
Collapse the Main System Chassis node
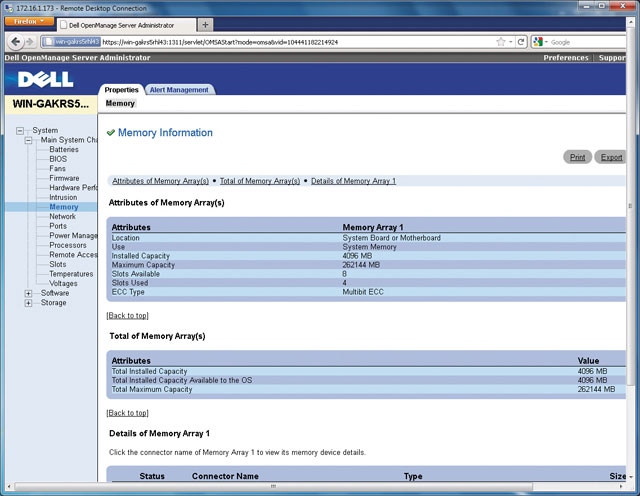tap(28, 140)
